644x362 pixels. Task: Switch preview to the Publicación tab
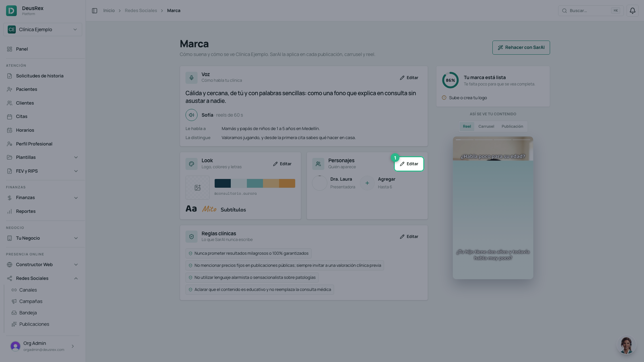[x=512, y=126]
